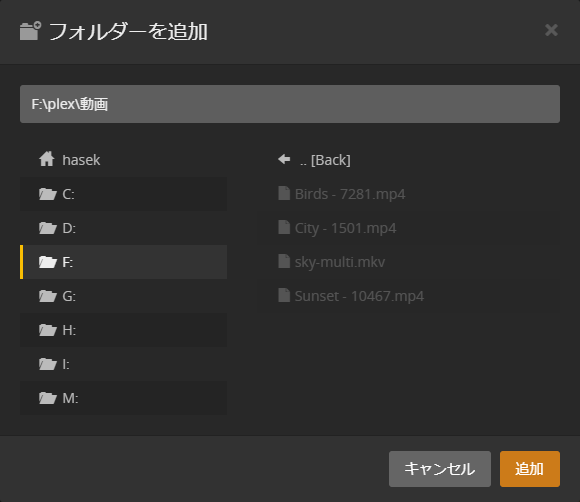Viewport: 580px width, 502px height.
Task: Click the add-folder icon beside the dialog title
Action: (x=30, y=30)
